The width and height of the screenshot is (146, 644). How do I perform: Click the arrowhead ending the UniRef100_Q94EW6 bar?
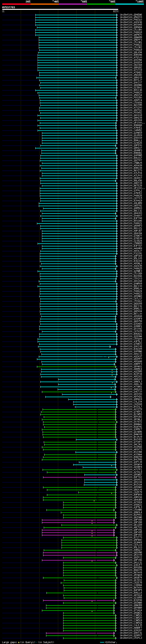(x=117, y=15)
